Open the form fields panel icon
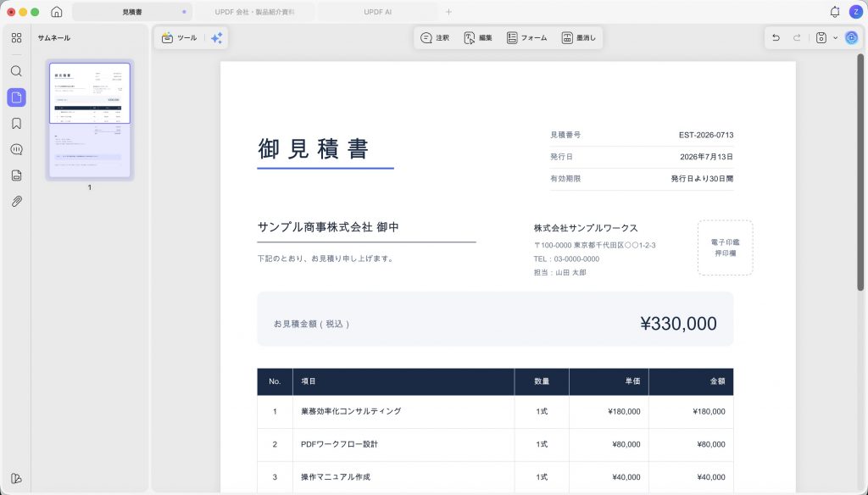Viewport: 868px width, 495px height. click(17, 175)
